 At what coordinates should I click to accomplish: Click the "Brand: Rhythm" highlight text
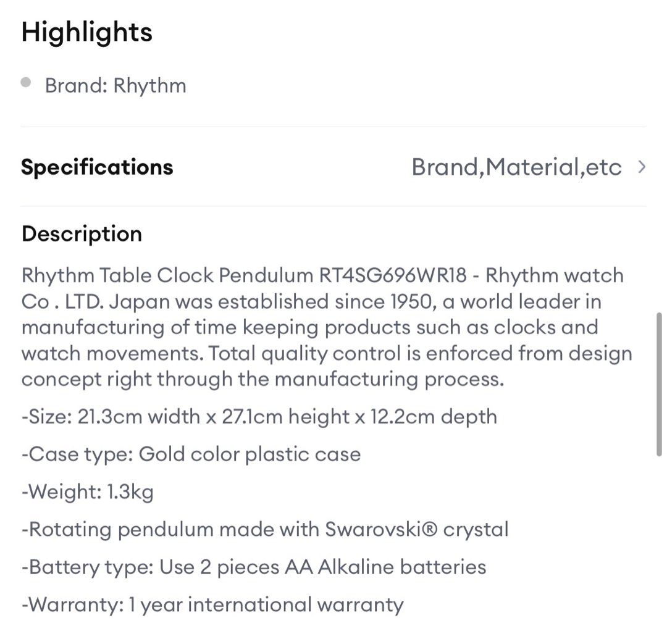(x=115, y=85)
